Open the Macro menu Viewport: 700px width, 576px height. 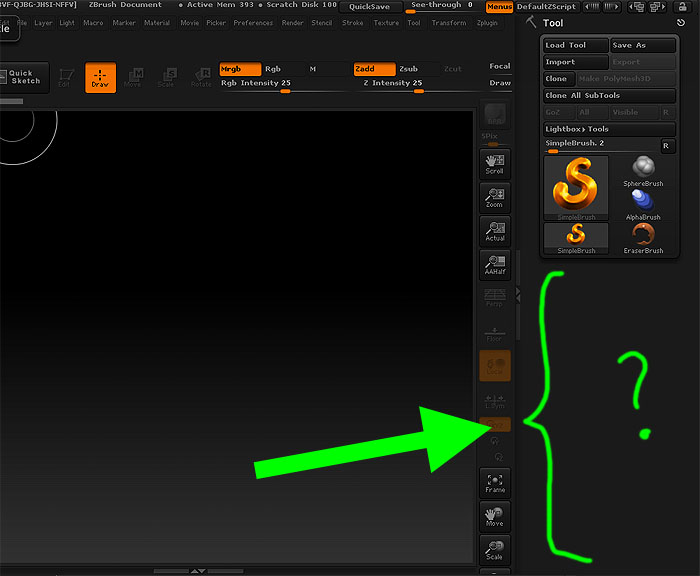(x=93, y=23)
